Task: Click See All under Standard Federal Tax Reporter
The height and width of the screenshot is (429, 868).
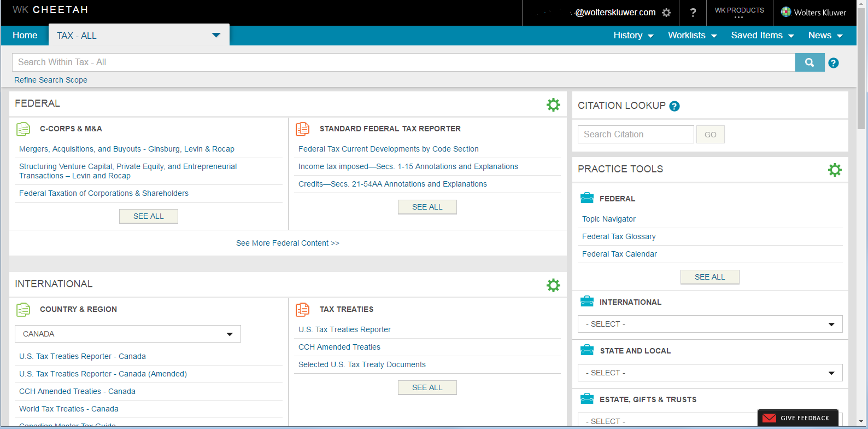Action: pos(427,207)
